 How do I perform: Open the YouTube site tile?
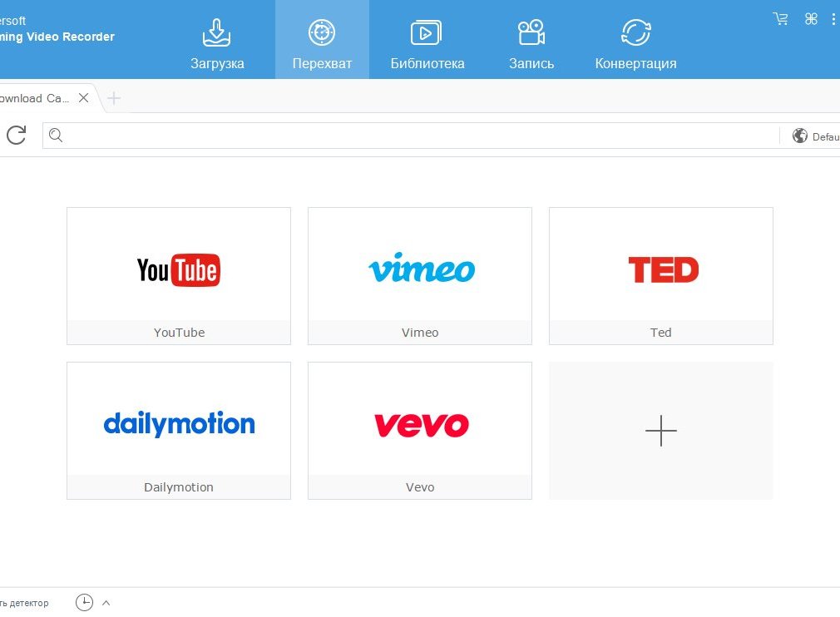[x=179, y=276]
